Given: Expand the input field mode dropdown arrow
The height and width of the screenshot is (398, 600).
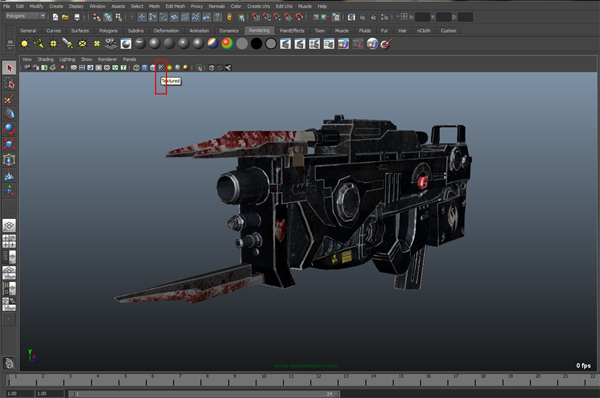Looking at the screenshot, I should click(398, 16).
